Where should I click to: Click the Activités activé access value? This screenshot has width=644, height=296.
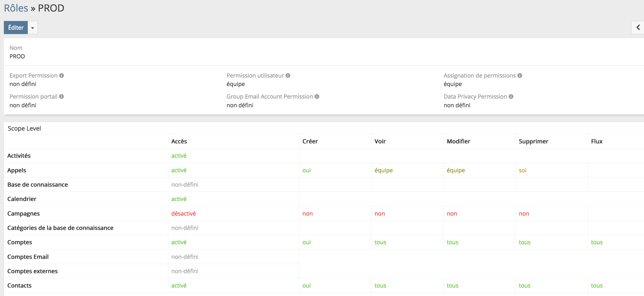point(179,156)
